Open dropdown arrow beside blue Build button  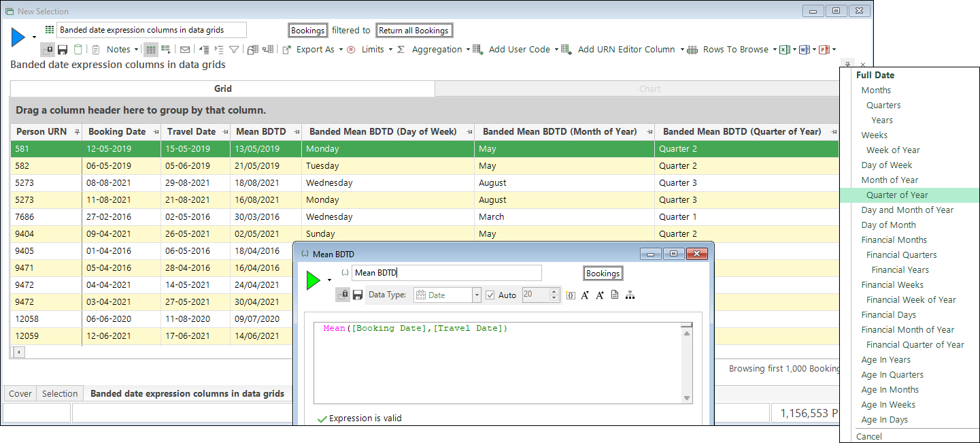click(x=34, y=37)
